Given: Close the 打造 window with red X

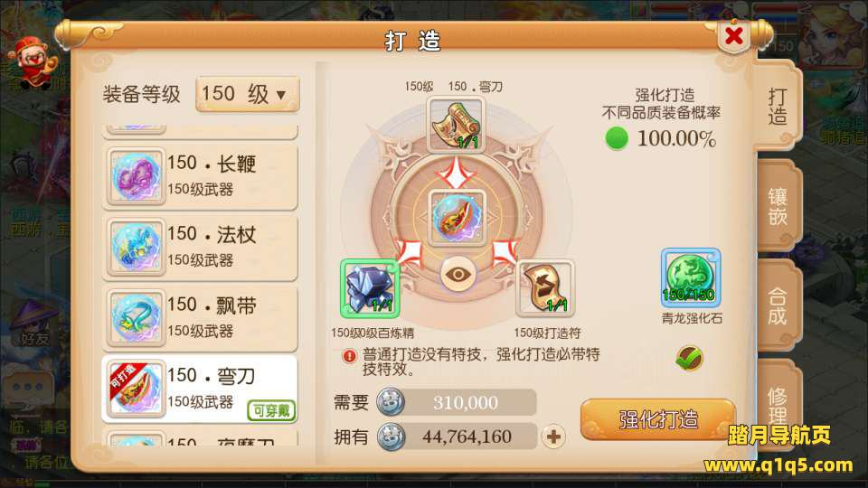Looking at the screenshot, I should 733,36.
